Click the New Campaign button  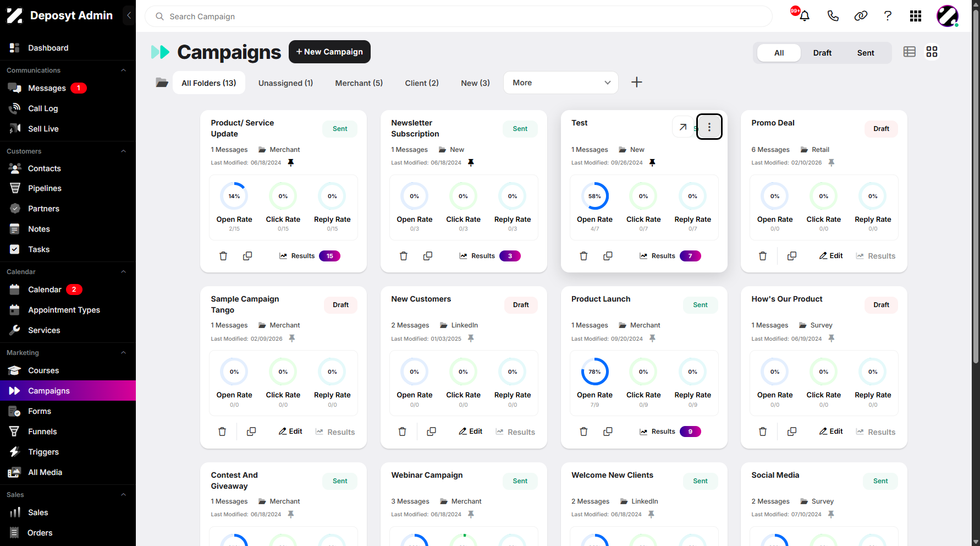click(x=329, y=52)
